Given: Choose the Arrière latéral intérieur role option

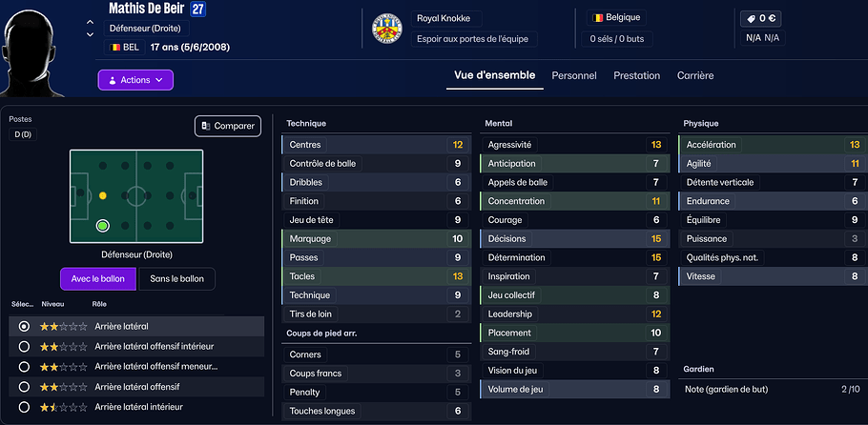Looking at the screenshot, I should tap(24, 407).
